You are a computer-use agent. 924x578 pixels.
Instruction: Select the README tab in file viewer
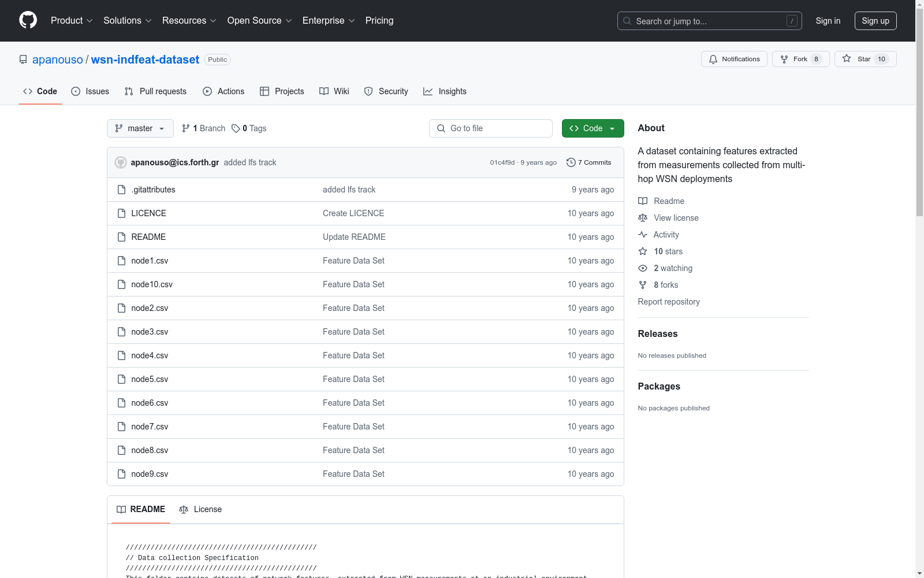[x=141, y=509]
